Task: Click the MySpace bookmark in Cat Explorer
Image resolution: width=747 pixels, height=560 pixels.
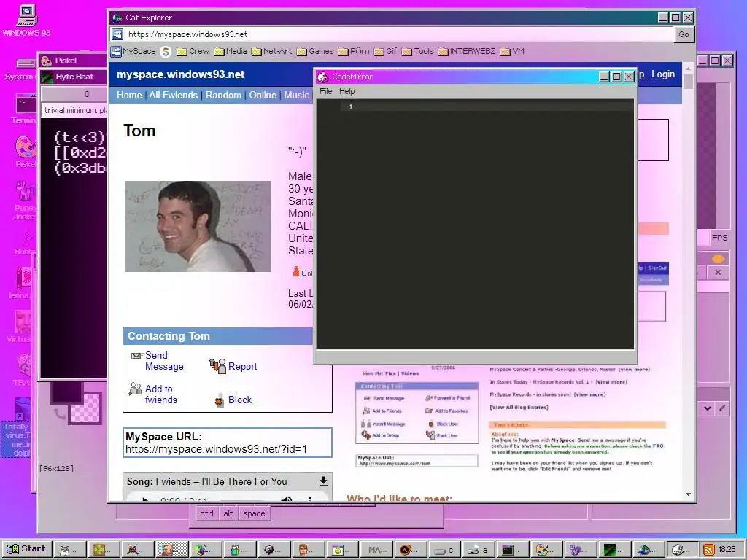Action: 133,52
